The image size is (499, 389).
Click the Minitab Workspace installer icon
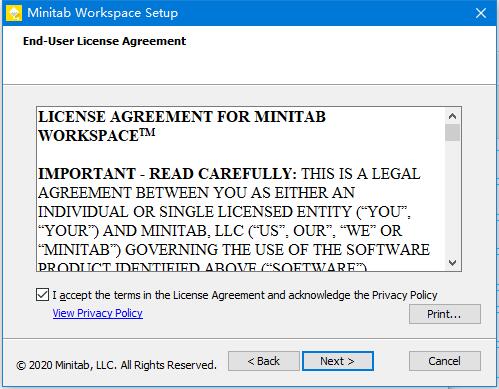(14, 13)
